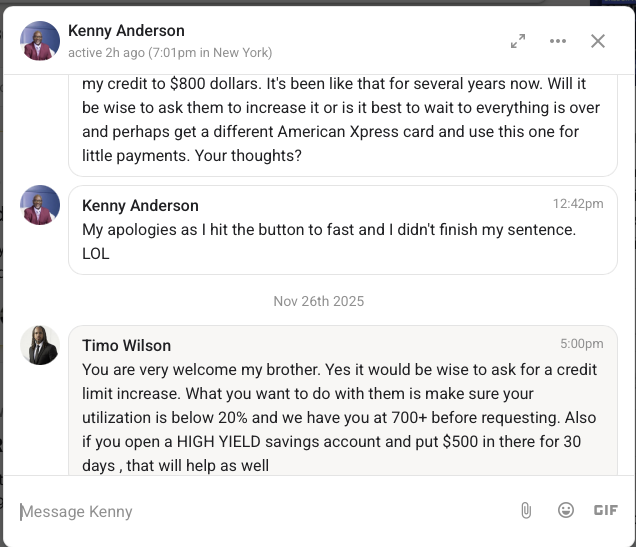Click Kenny's avatar beside the 12:42pm message

[40, 205]
